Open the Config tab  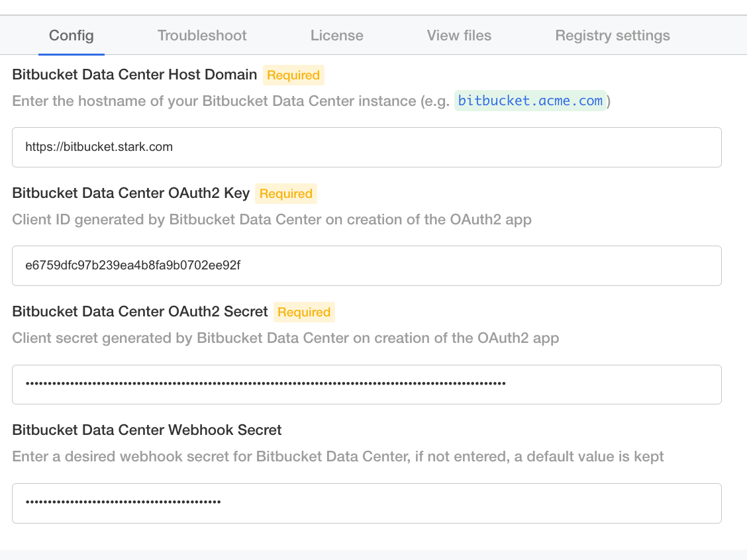[72, 36]
